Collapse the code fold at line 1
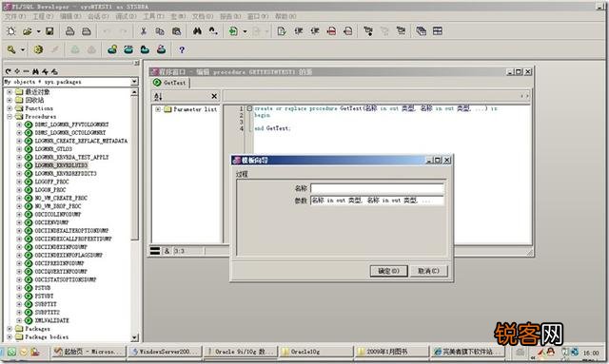The width and height of the screenshot is (609, 364). point(249,108)
